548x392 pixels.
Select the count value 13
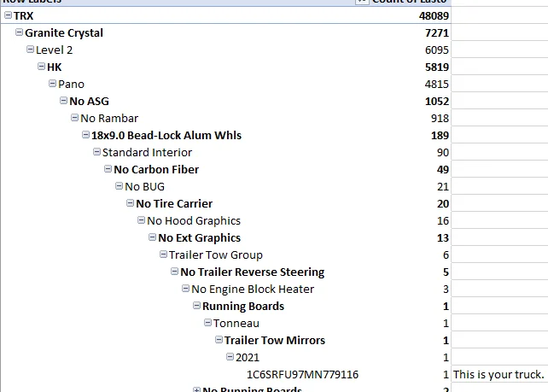pos(443,238)
